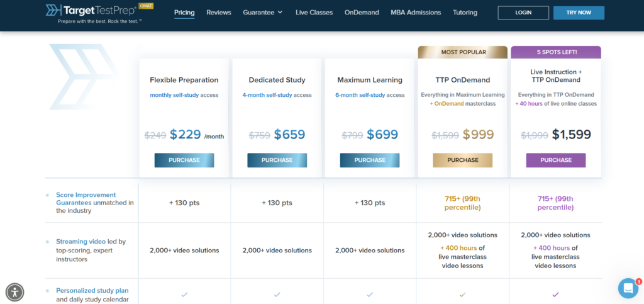The image size is (644, 304).
Task: Purchase the TTP OnDemand $999 plan
Action: (x=462, y=160)
